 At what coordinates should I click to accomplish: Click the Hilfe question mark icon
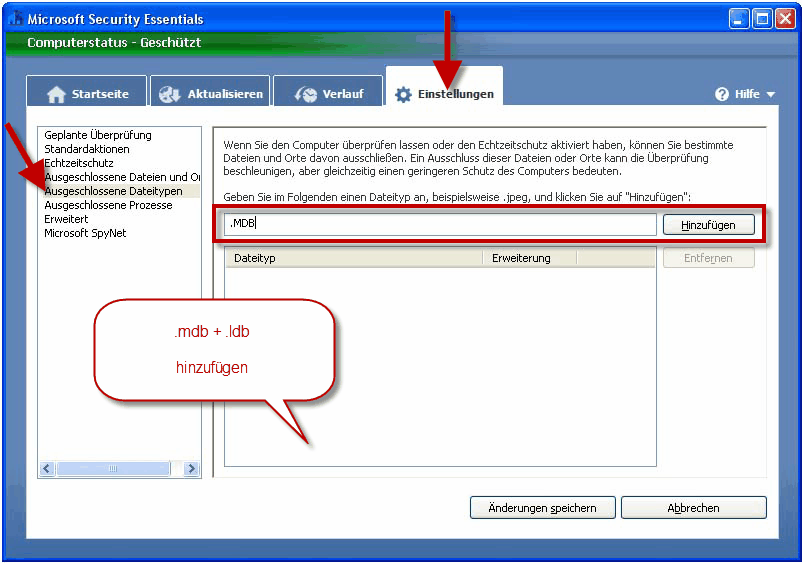click(722, 94)
